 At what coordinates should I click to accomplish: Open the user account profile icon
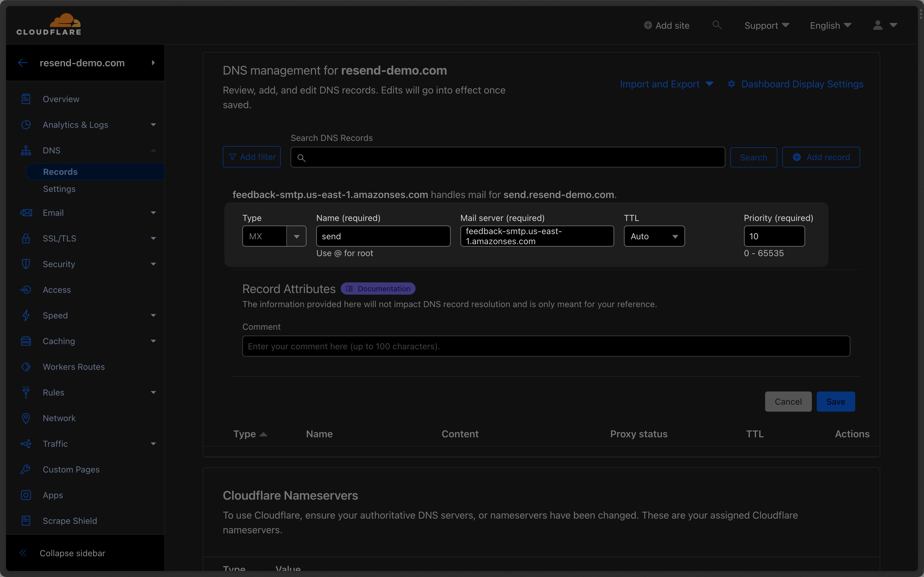tap(878, 25)
